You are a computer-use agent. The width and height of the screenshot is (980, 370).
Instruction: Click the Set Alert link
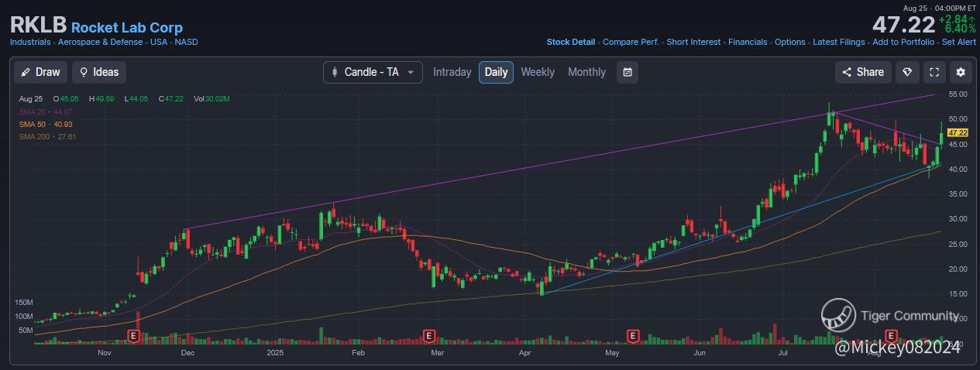tap(958, 42)
